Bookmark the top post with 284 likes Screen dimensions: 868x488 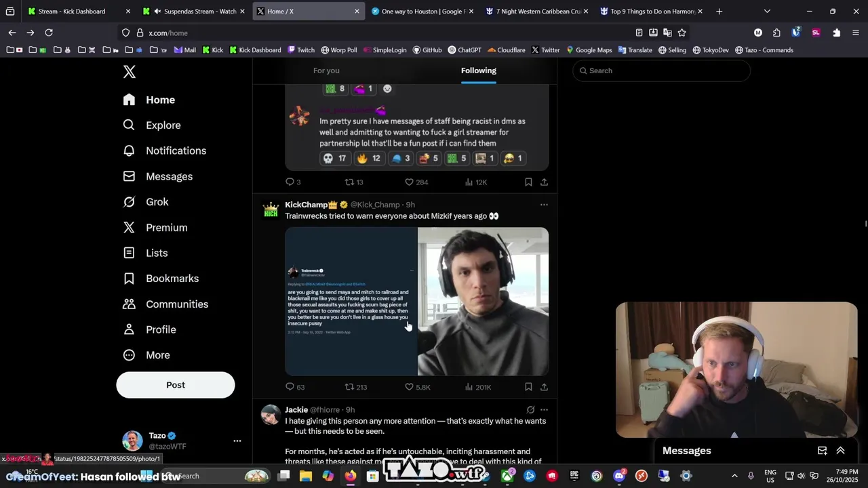pyautogui.click(x=528, y=182)
